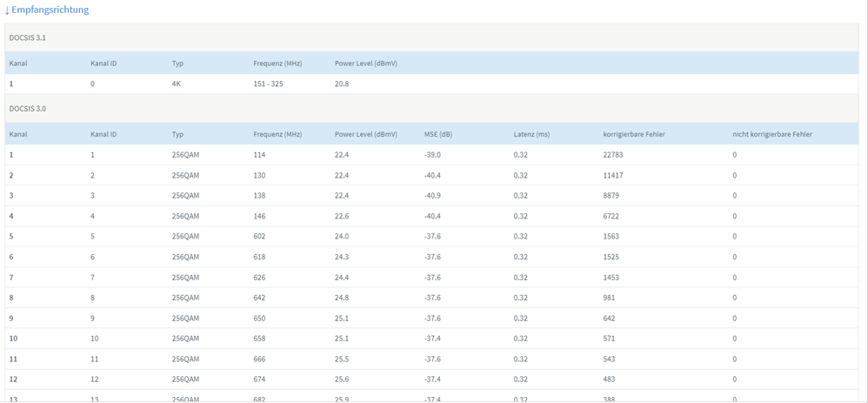Select the 674 frequency cell

(x=259, y=379)
